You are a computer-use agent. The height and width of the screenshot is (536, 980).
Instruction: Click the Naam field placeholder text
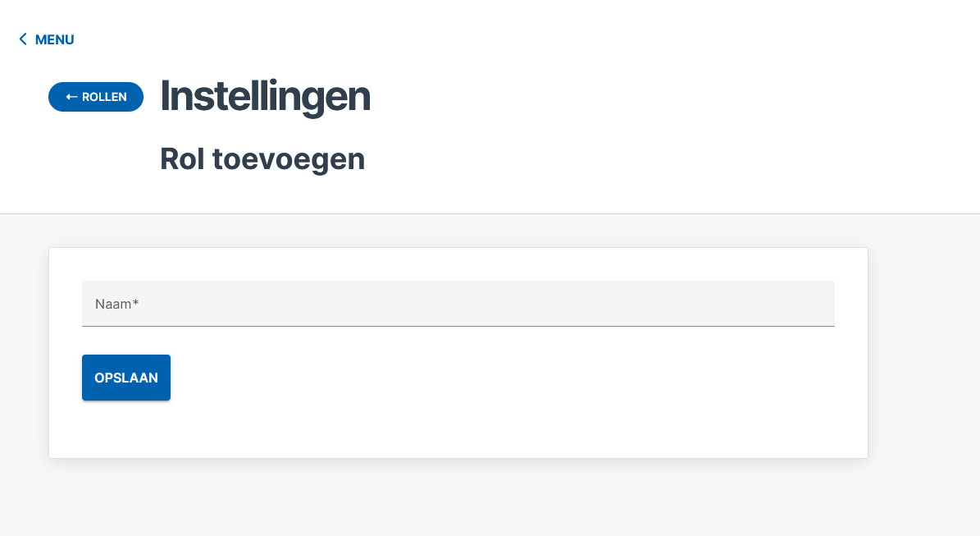pyautogui.click(x=116, y=304)
